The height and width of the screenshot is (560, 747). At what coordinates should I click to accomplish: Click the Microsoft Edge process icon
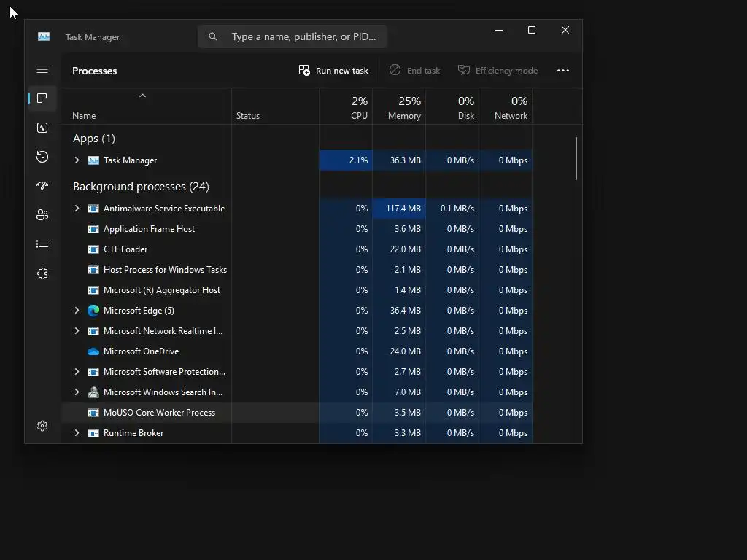pos(93,311)
